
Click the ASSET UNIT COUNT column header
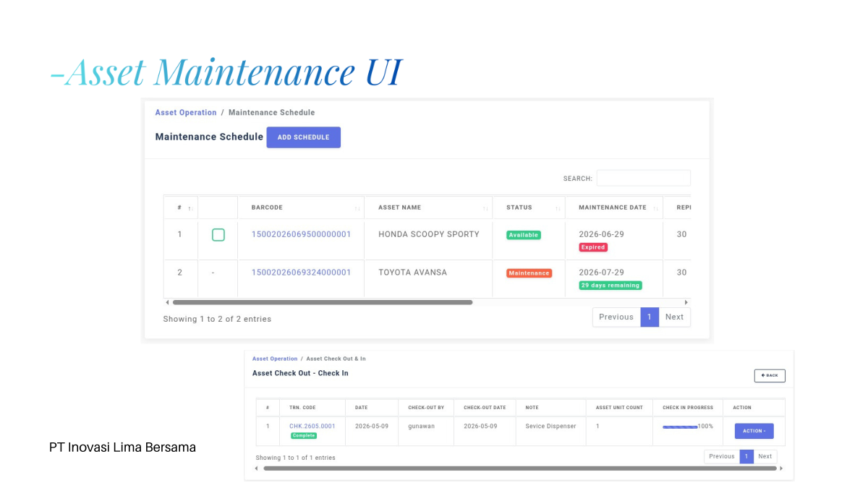[x=619, y=408]
